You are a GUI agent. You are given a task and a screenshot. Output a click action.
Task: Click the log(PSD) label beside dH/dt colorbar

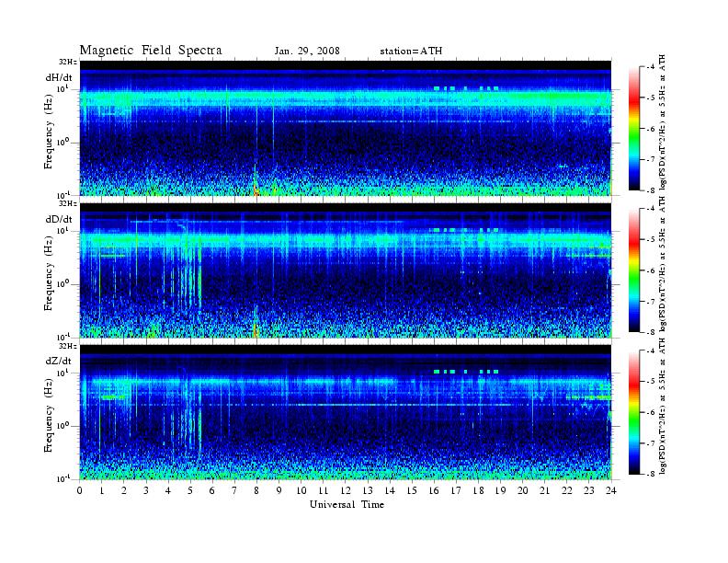pos(663,122)
